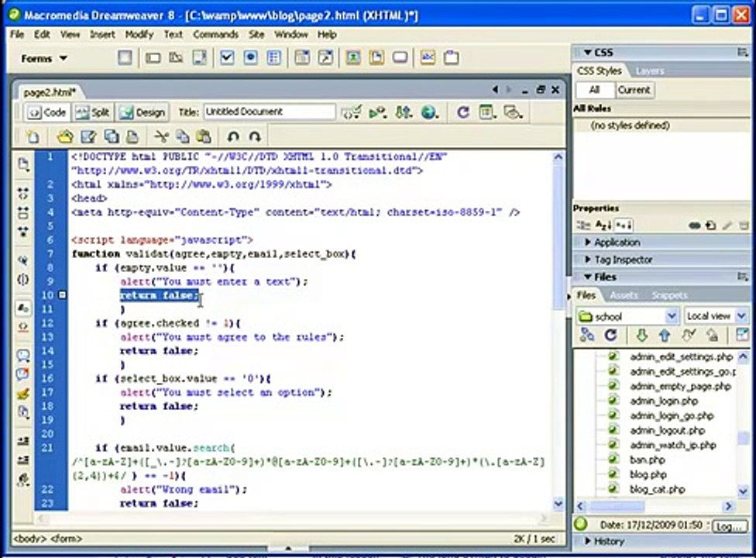The width and height of the screenshot is (756, 558).
Task: Open the Modify menu
Action: (x=139, y=34)
